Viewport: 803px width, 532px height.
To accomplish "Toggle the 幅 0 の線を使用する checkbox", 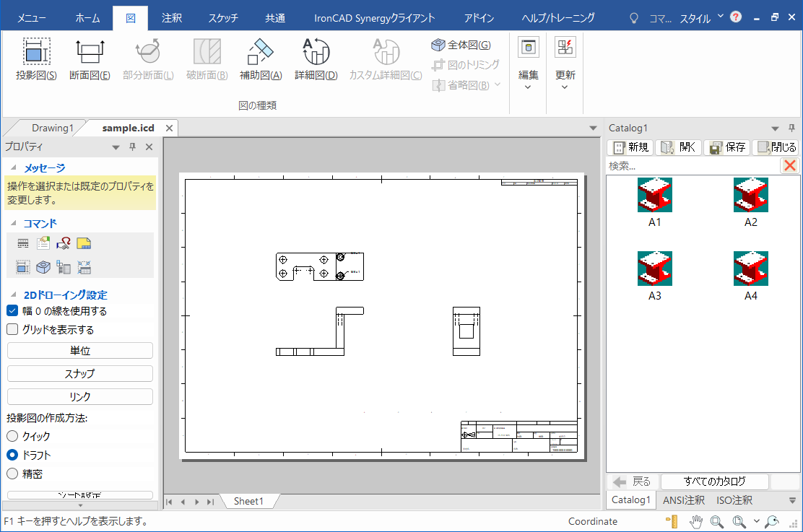I will (x=12, y=311).
